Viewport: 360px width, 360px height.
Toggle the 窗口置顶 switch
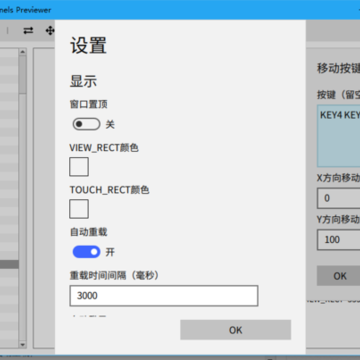click(86, 124)
